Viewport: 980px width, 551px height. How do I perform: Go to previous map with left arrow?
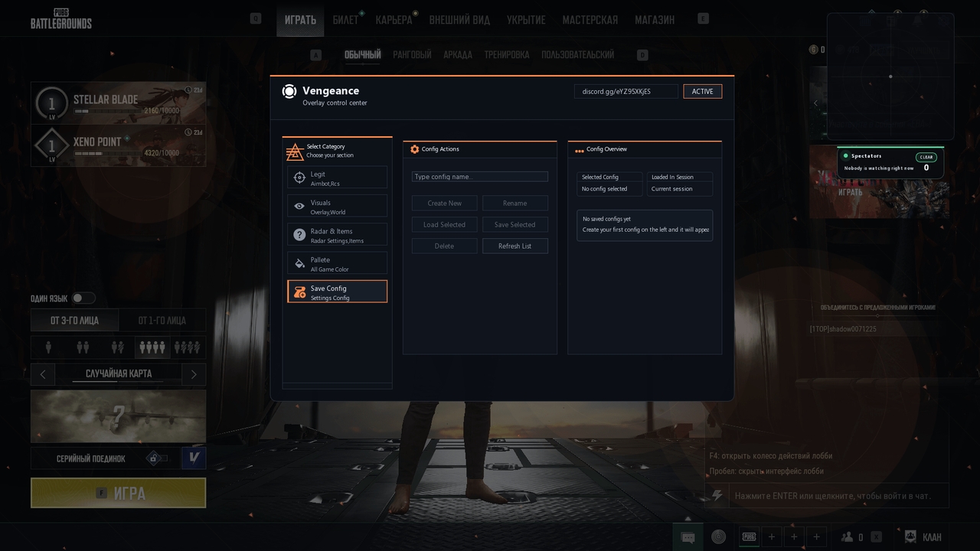43,374
